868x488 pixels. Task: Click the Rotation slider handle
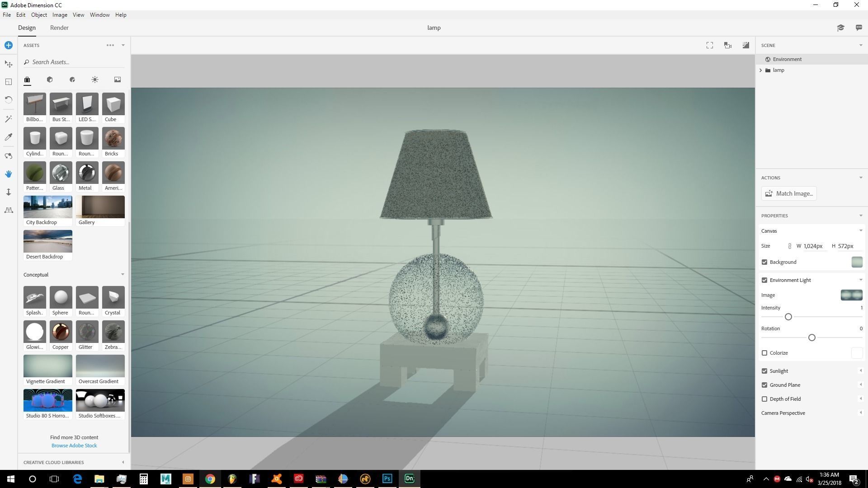tap(812, 338)
